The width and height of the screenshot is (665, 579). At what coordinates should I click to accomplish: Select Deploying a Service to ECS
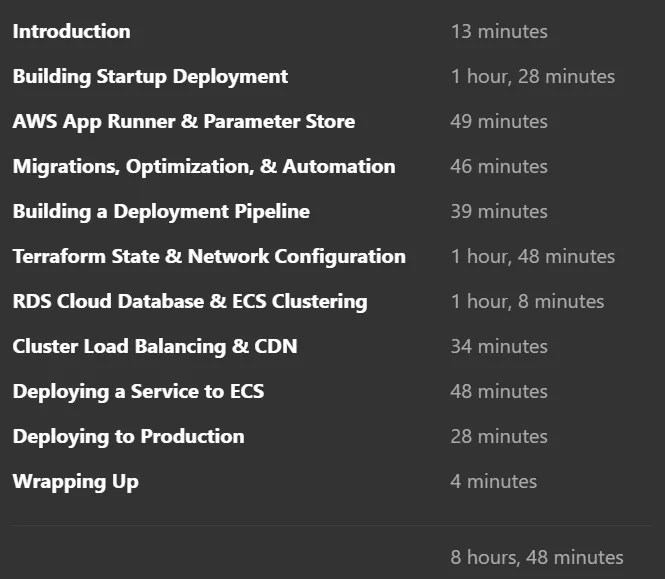click(x=138, y=392)
